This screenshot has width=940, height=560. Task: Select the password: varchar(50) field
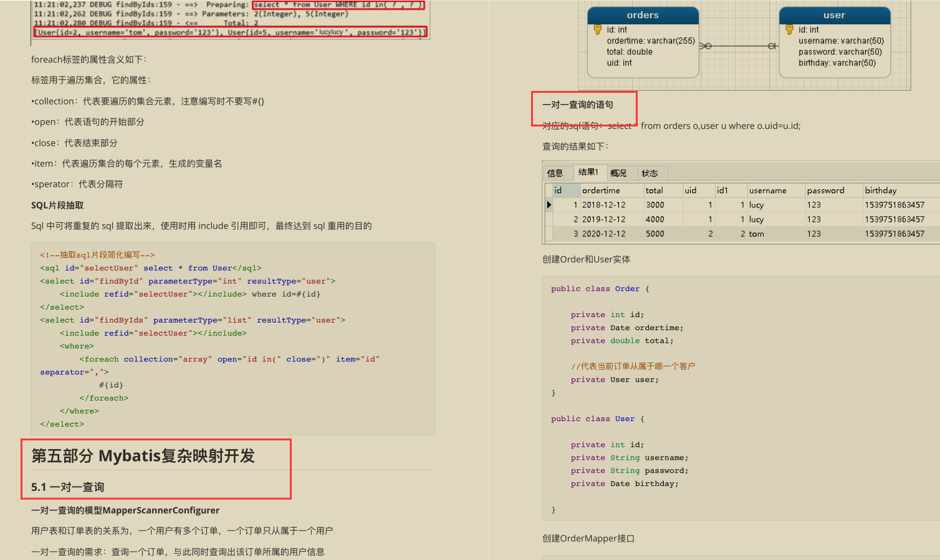(840, 52)
